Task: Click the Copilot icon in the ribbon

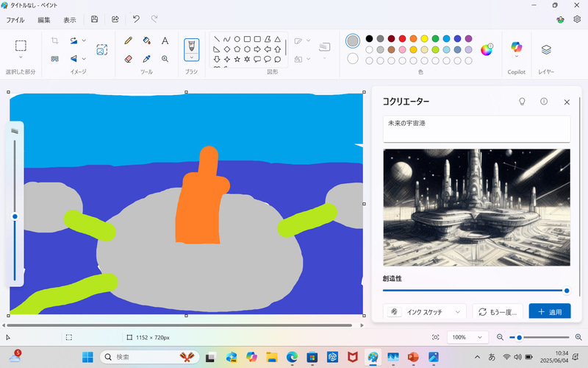Action: 517,46
